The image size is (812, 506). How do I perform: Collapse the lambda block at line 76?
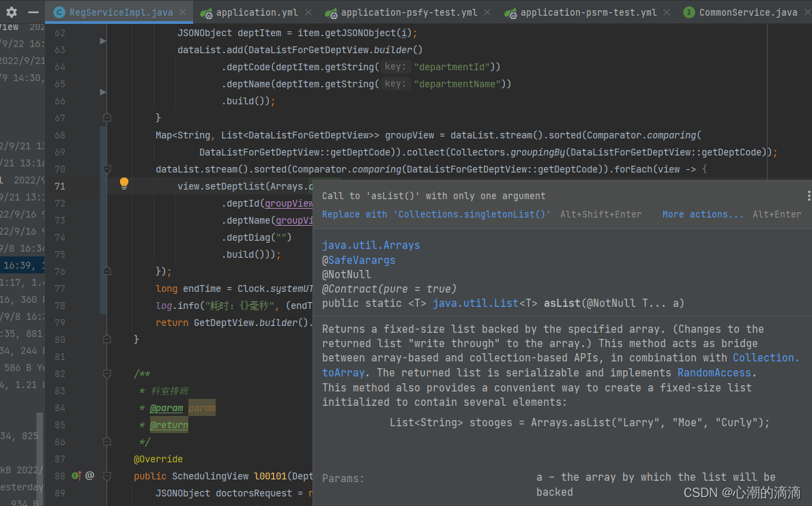pyautogui.click(x=106, y=271)
